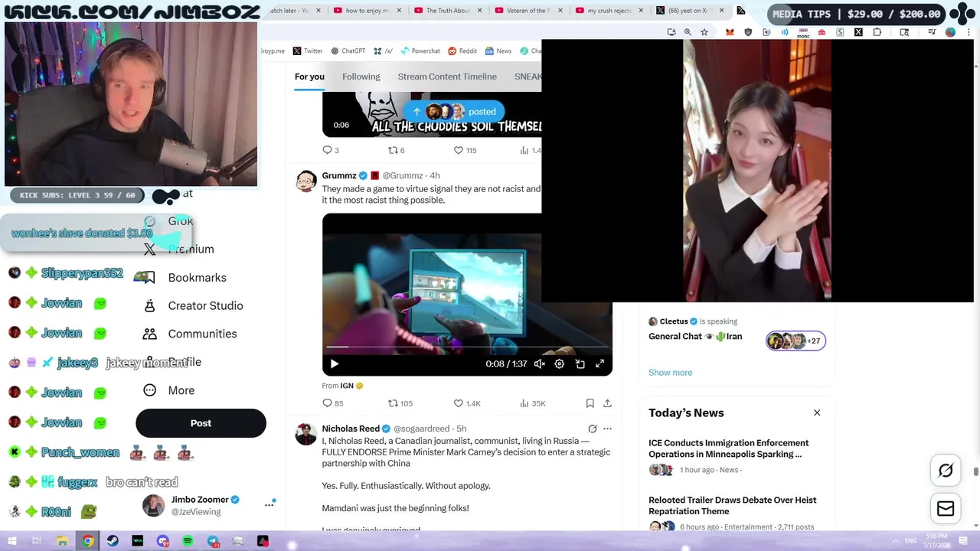
Task: Reply to the top post with 3 comments
Action: tap(331, 150)
